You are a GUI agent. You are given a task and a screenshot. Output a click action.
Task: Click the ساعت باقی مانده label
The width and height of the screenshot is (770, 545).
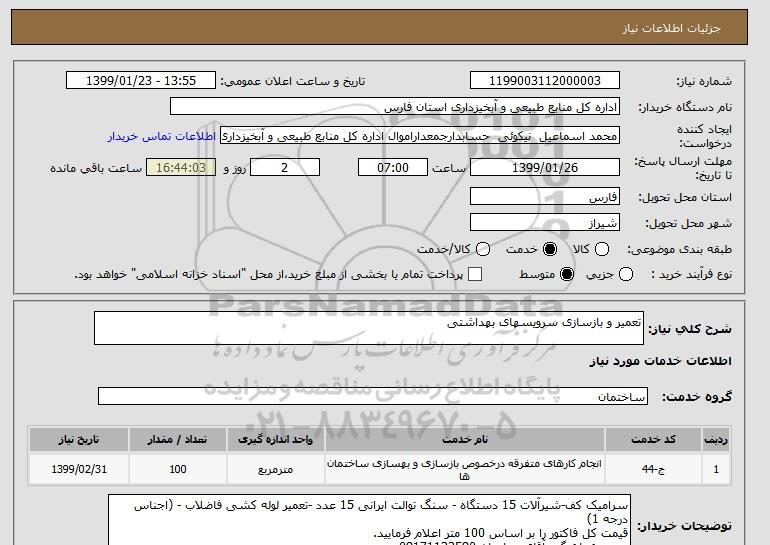pos(96,168)
